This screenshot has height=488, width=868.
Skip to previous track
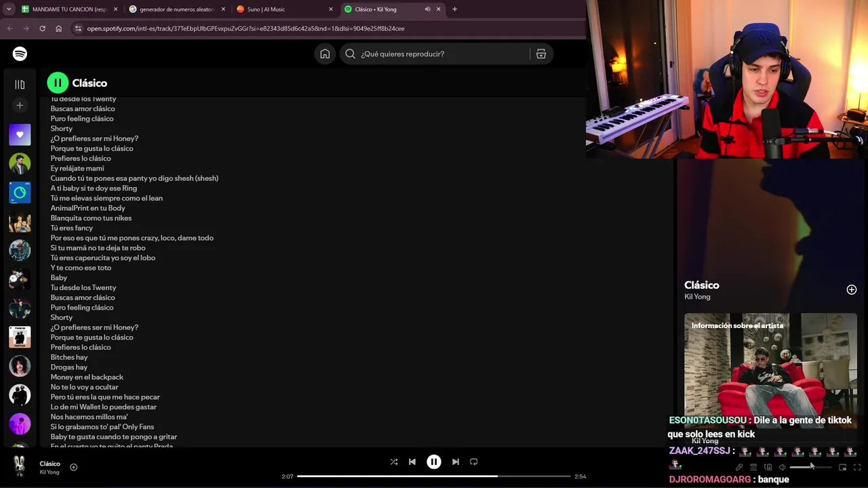(x=412, y=462)
